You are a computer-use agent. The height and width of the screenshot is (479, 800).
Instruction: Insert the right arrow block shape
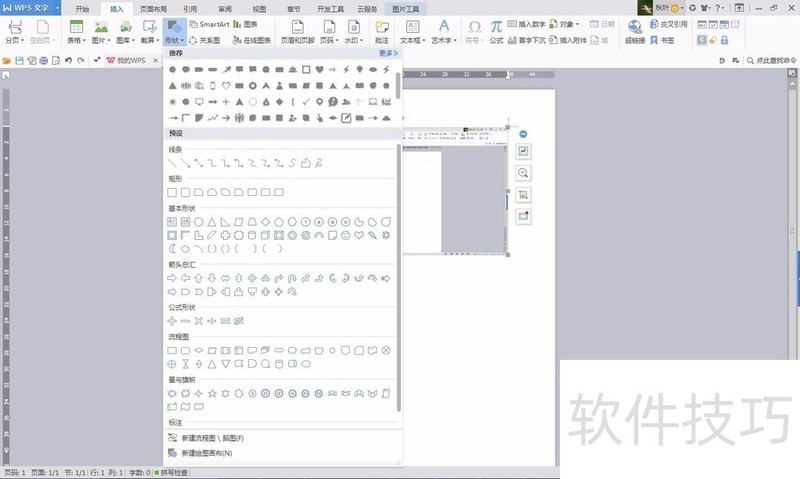(172, 278)
